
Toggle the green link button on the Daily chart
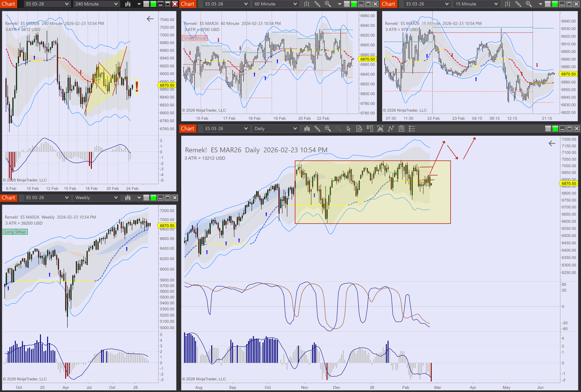[x=555, y=129]
